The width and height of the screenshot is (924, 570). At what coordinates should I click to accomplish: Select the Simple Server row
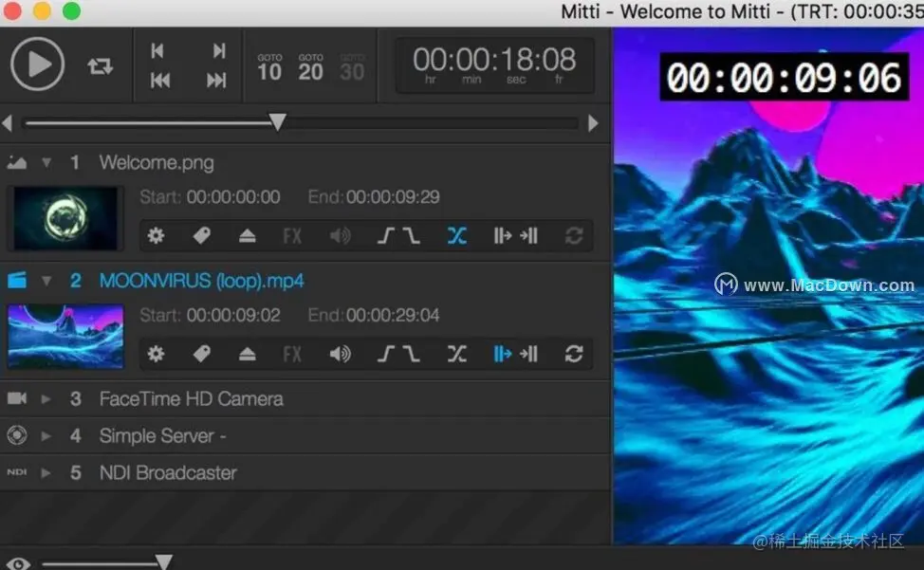305,435
